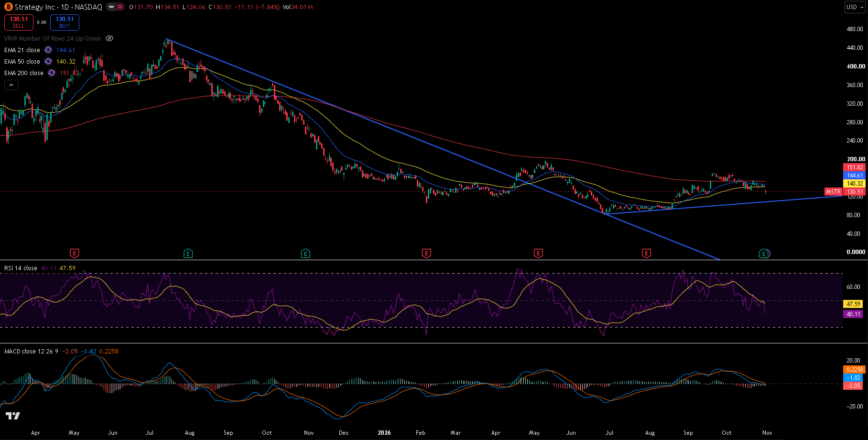
Task: Click the -11.11 (-7.84%) change value
Action: pyautogui.click(x=257, y=7)
